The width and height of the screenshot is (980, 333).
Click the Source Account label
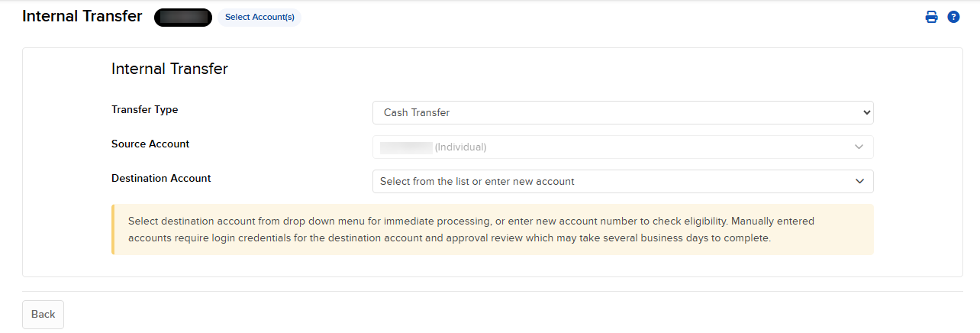[150, 144]
